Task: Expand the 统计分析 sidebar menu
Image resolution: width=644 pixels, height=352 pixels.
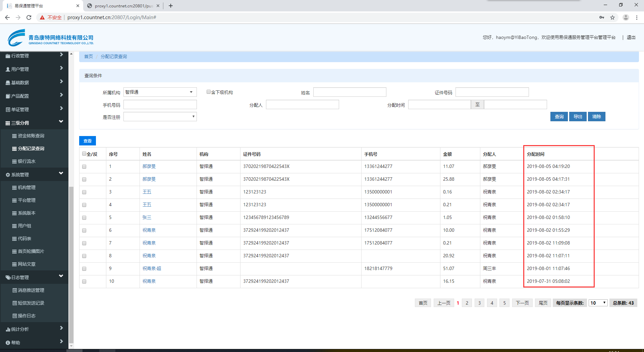Action: [34, 329]
